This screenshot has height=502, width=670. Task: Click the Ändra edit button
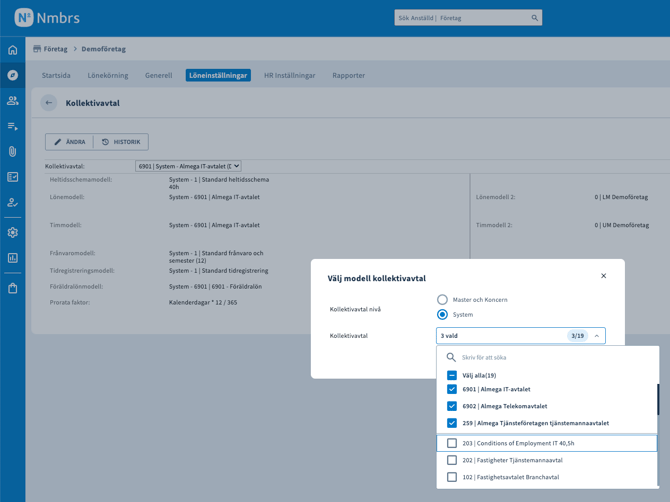69,142
